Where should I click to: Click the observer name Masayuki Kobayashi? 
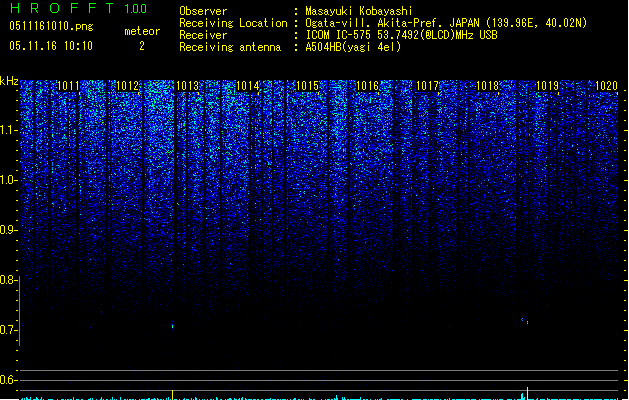(359, 11)
